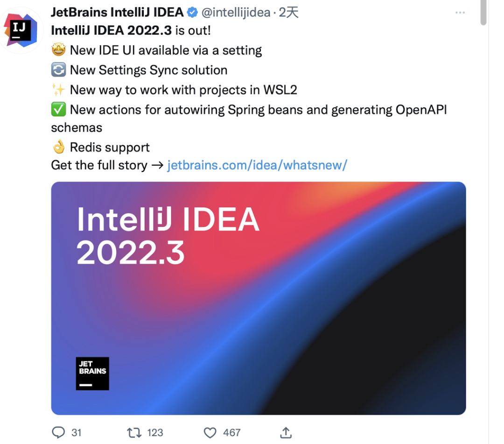Screen dimensions: 504x444
Task: Click the sync arrows emoji before Settings Sync
Action: [58, 70]
